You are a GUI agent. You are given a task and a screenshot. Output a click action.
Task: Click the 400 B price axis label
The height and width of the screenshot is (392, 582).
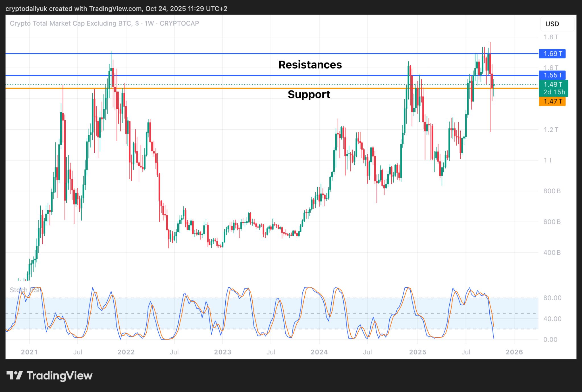click(552, 252)
